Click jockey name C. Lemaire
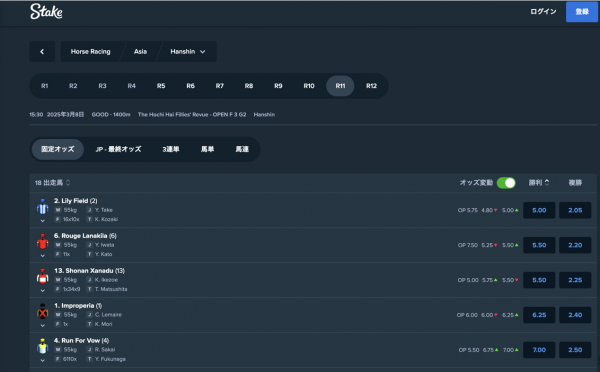This screenshot has width=600, height=372. (x=108, y=315)
